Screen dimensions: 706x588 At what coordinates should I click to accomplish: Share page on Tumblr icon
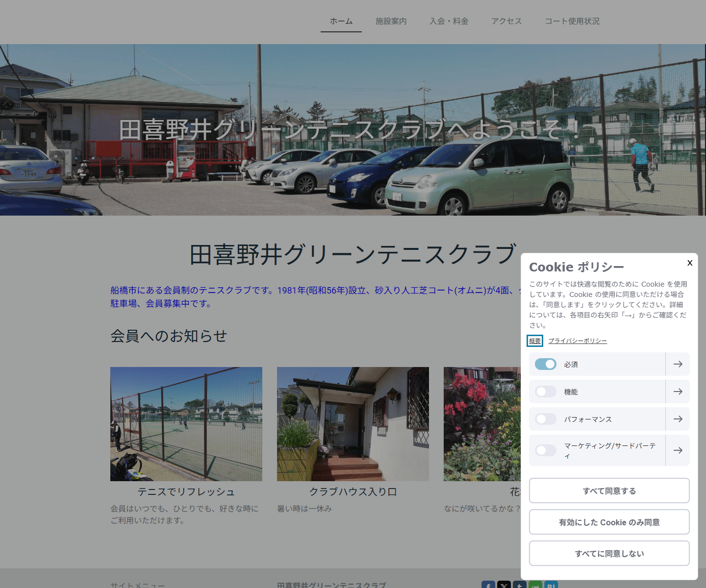[520, 585]
